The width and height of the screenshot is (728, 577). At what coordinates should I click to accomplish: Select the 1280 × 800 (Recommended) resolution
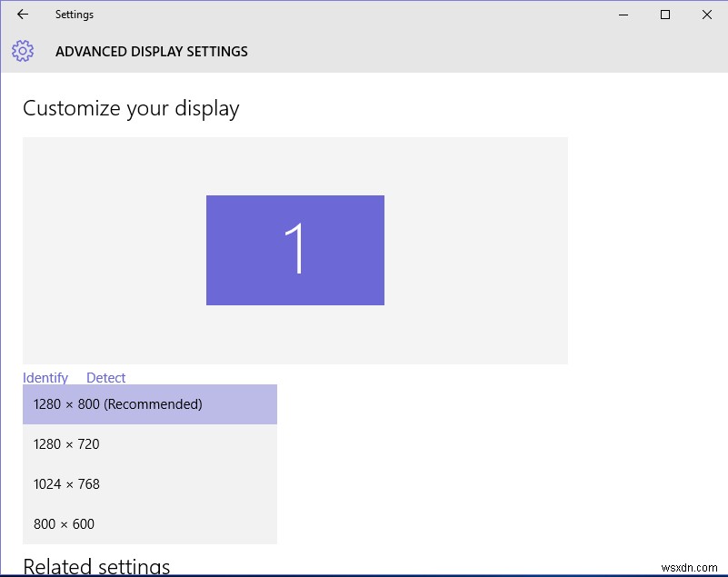116,403
